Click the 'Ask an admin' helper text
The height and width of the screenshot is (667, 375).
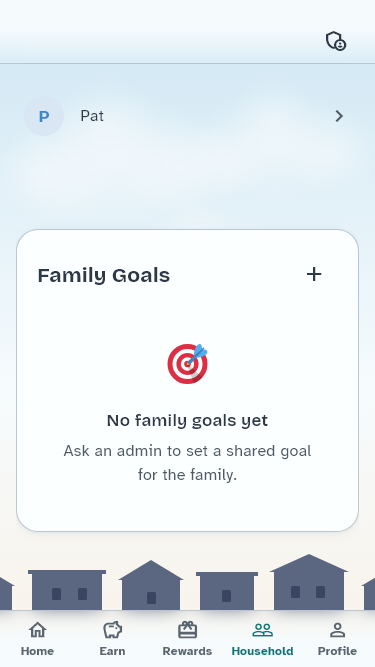188,462
